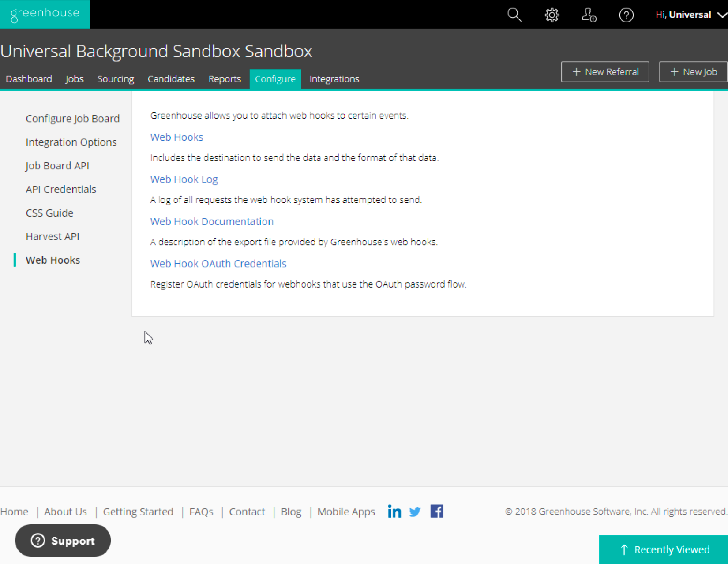
Task: Open the Web Hook Documentation link
Action: click(212, 221)
